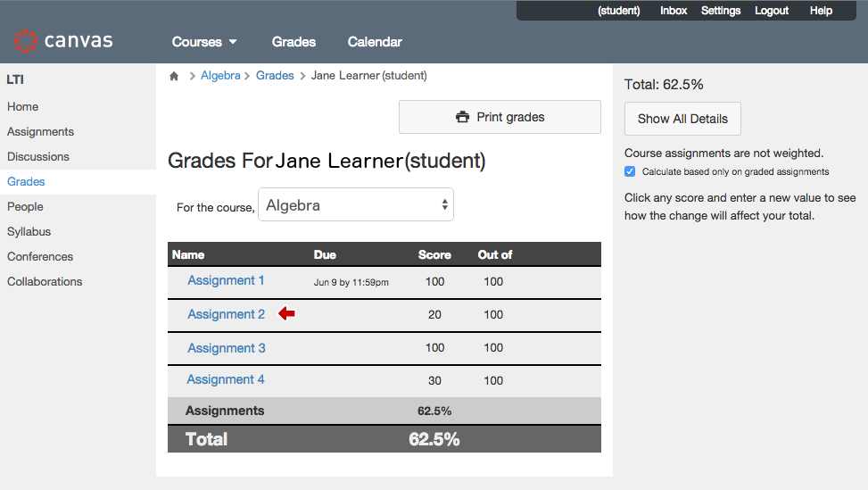868x490 pixels.
Task: Click the Logout link
Action: point(772,11)
